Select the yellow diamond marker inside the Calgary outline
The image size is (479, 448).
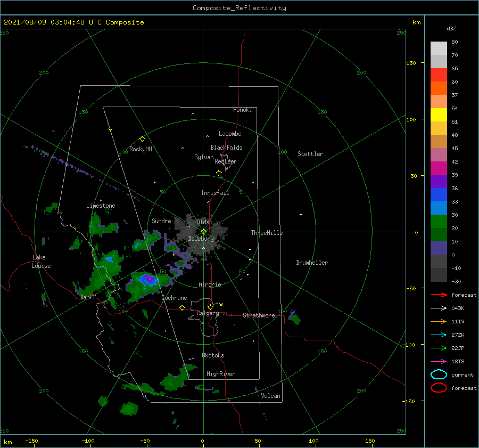click(210, 307)
